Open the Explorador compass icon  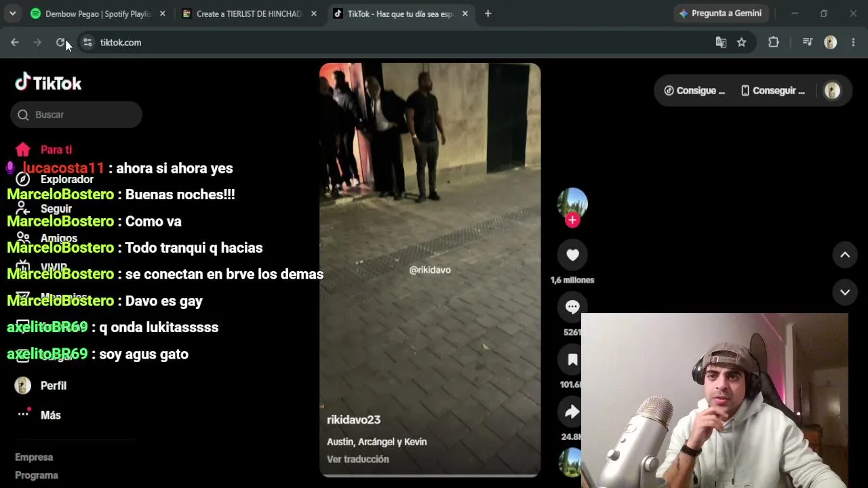(23, 179)
